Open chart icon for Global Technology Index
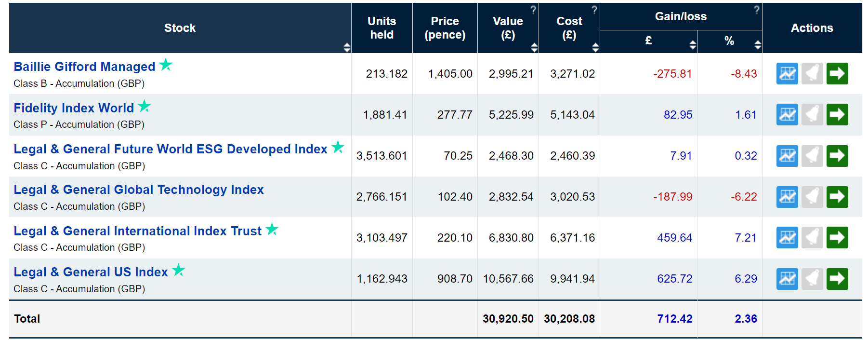Screen dimensions: 868x340 [x=787, y=197]
